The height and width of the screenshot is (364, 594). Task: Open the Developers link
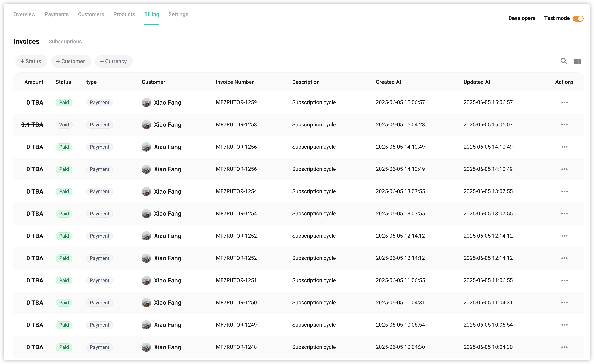click(521, 18)
